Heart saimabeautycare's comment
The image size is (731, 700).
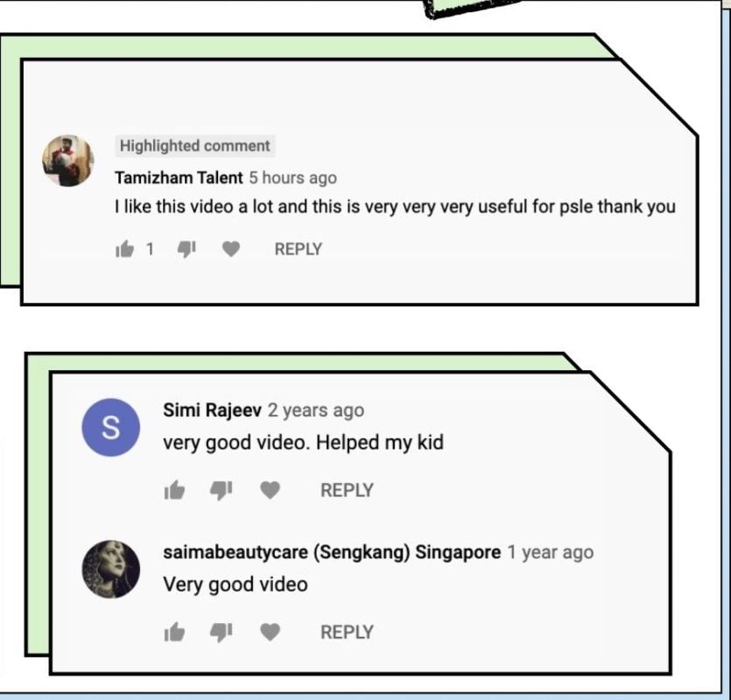[x=270, y=632]
